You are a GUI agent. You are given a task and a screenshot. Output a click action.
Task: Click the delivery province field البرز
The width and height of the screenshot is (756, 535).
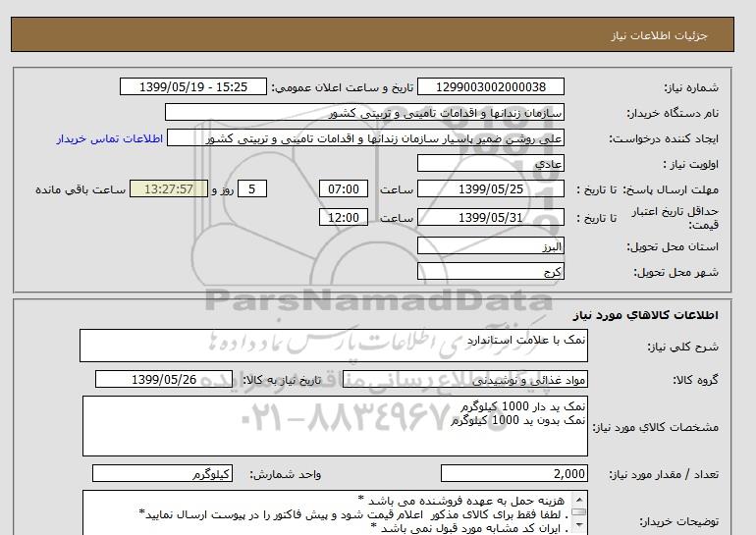[490, 245]
